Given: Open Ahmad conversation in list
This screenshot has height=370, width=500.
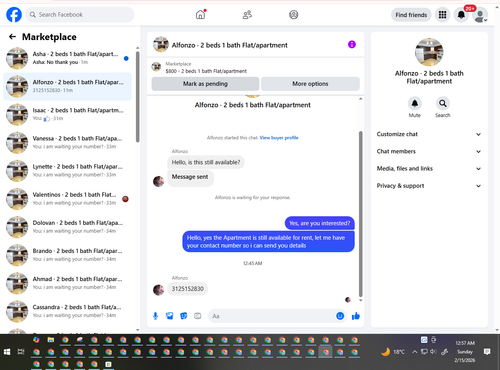Looking at the screenshot, I should click(x=67, y=283).
